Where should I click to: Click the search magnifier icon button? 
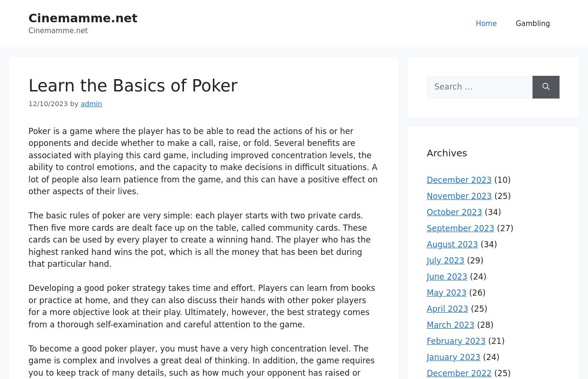click(x=546, y=87)
